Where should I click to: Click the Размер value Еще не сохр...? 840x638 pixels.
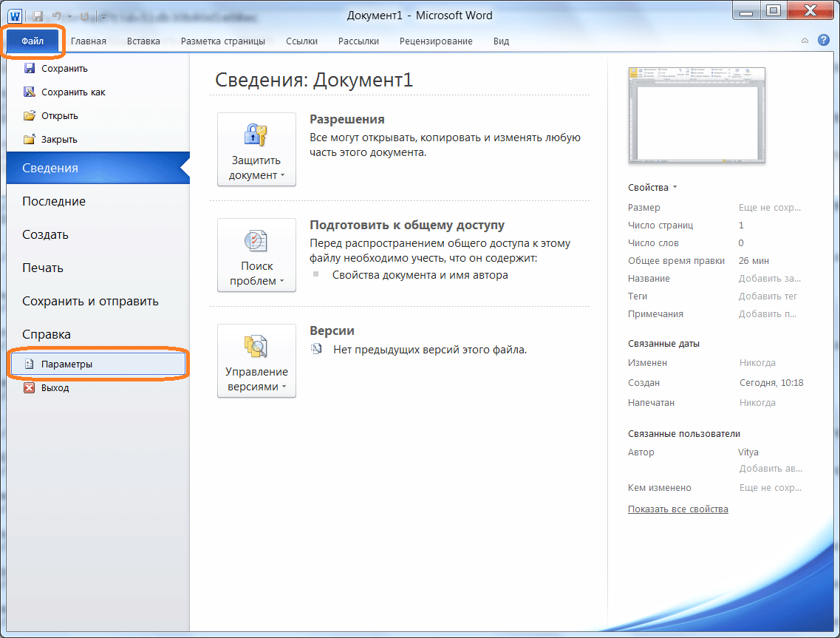coord(769,207)
